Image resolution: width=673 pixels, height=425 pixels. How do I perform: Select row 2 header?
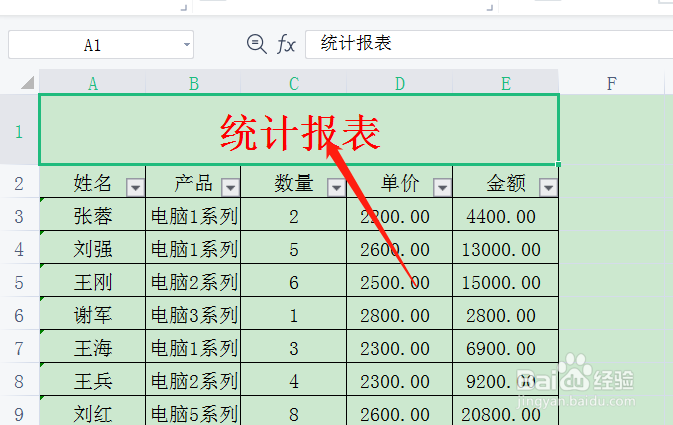pyautogui.click(x=19, y=183)
